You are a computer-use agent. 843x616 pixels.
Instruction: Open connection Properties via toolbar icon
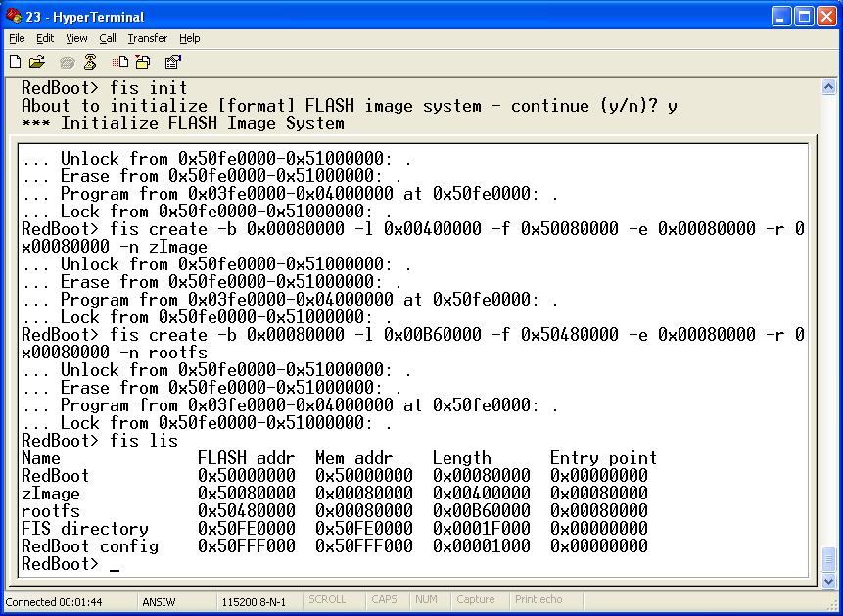coord(172,61)
